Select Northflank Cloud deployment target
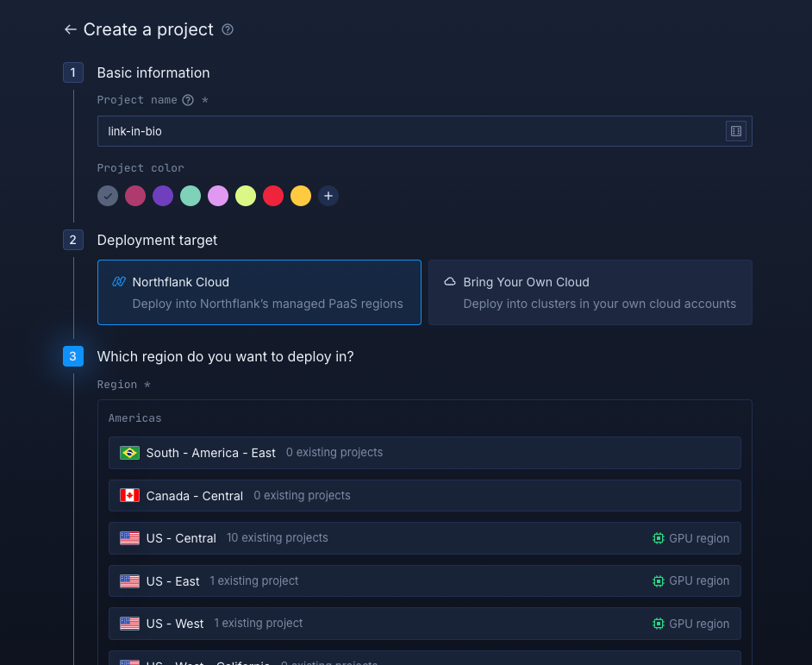 [259, 292]
